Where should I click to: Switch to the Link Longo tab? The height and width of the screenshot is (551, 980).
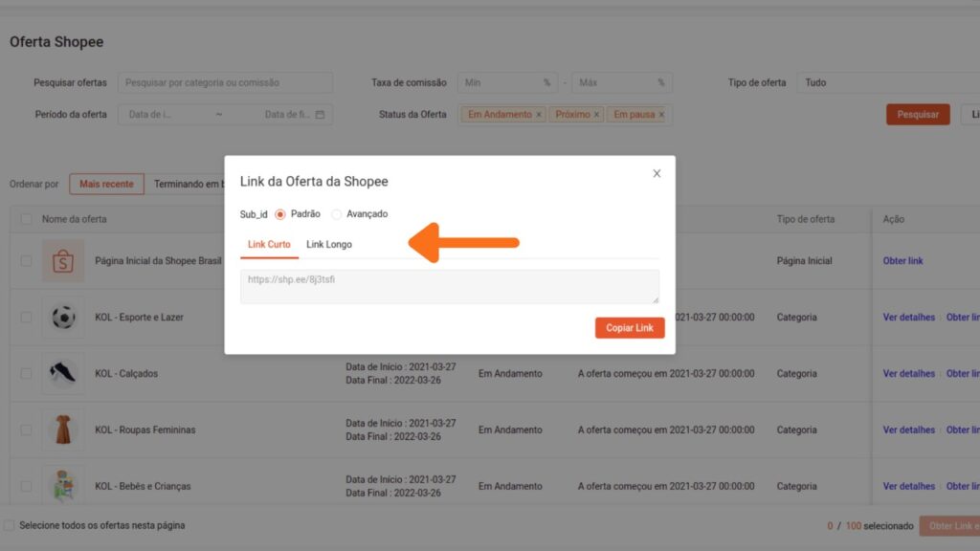pos(329,244)
